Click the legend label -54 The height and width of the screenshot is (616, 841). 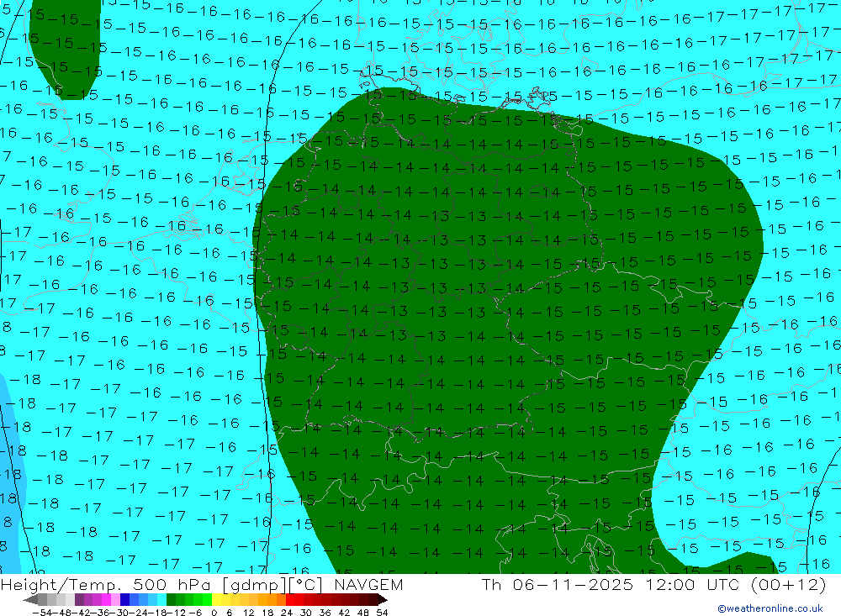click(x=43, y=613)
